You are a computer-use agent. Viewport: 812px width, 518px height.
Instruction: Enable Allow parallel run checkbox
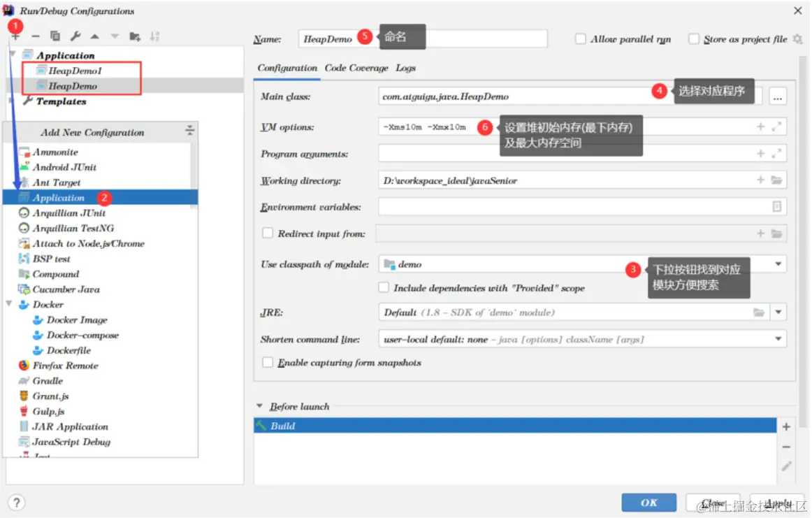click(x=581, y=39)
